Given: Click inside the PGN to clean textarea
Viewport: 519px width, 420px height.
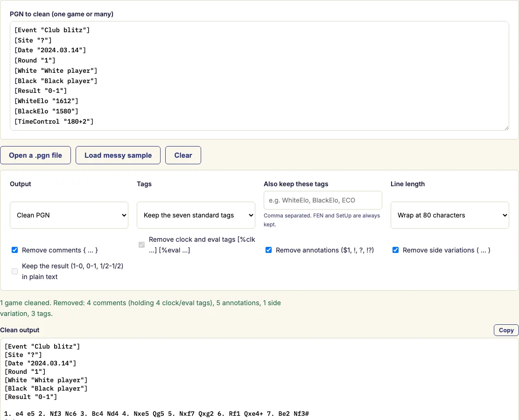Looking at the screenshot, I should pyautogui.click(x=259, y=76).
